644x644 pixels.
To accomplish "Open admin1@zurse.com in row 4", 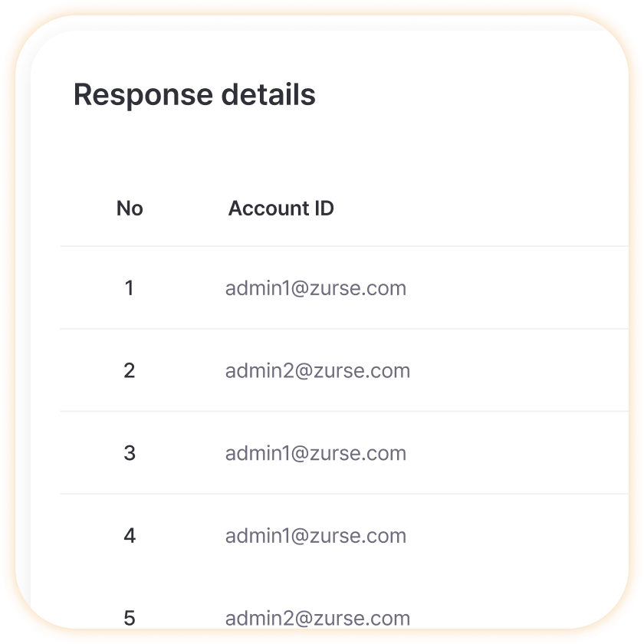I will [x=316, y=536].
